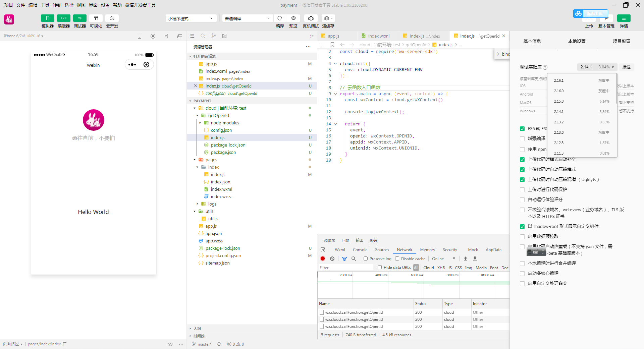
Task: Start 真机调试 remote device debugging
Action: pos(311,18)
